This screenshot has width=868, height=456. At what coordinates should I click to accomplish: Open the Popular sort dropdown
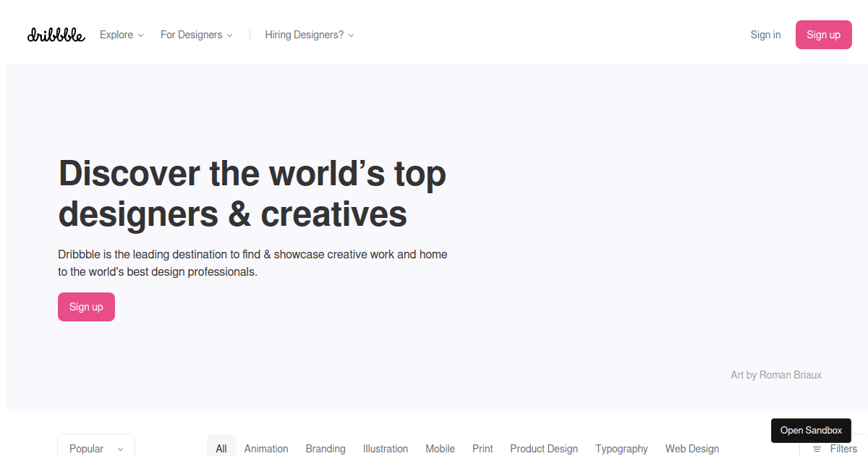(x=95, y=448)
